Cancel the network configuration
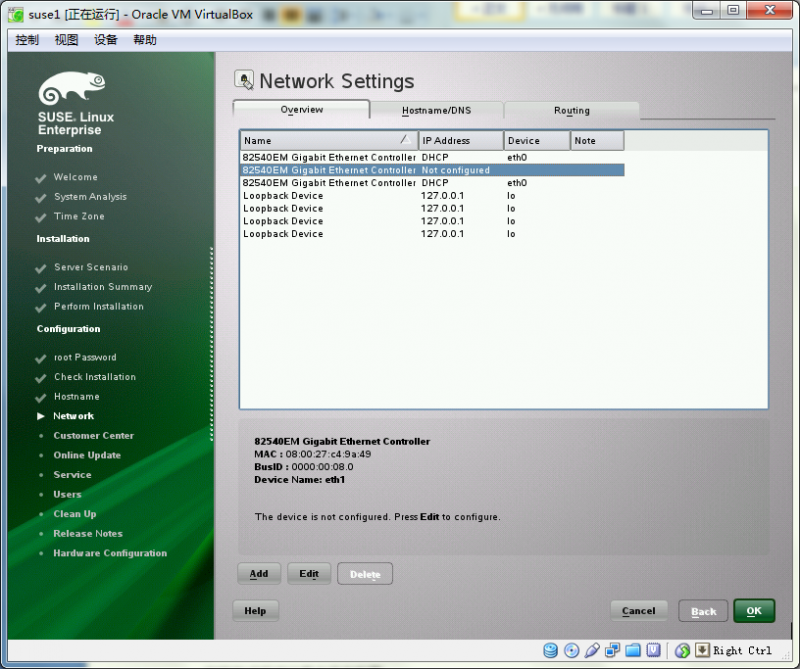800x669 pixels. coord(639,610)
